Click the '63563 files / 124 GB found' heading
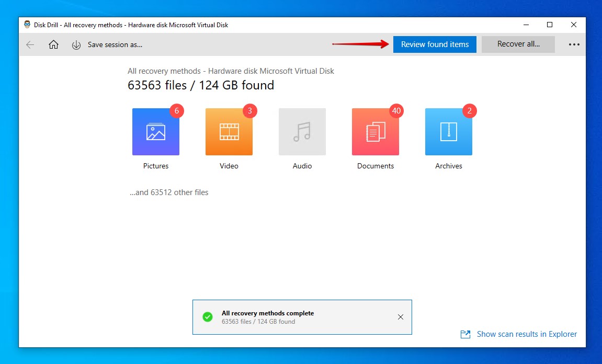Viewport: 602px width, 364px height. click(201, 85)
